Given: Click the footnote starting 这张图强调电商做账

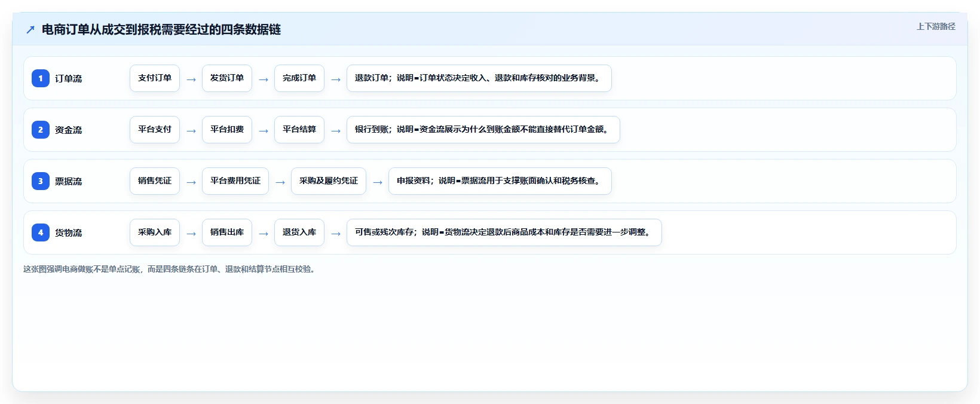Looking at the screenshot, I should point(169,269).
